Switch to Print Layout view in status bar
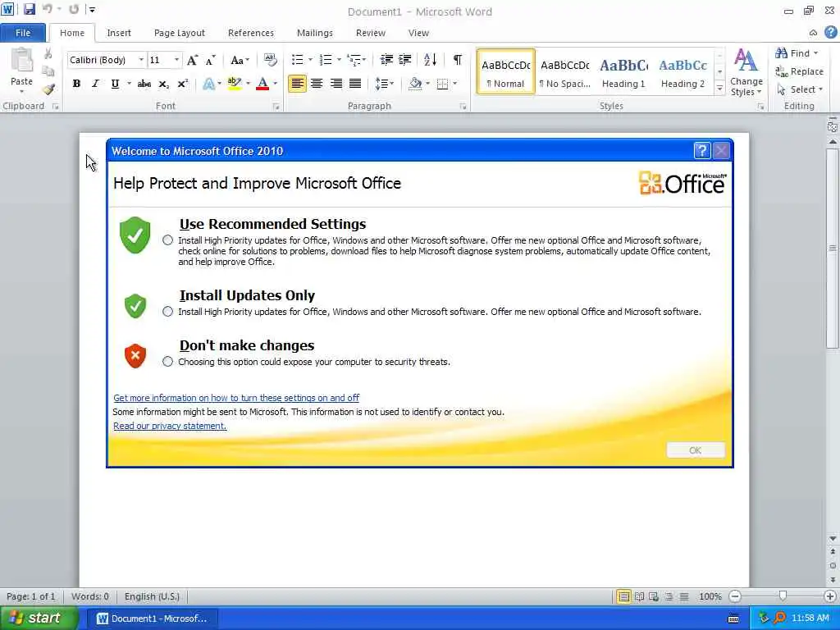The height and width of the screenshot is (630, 840). (x=623, y=596)
